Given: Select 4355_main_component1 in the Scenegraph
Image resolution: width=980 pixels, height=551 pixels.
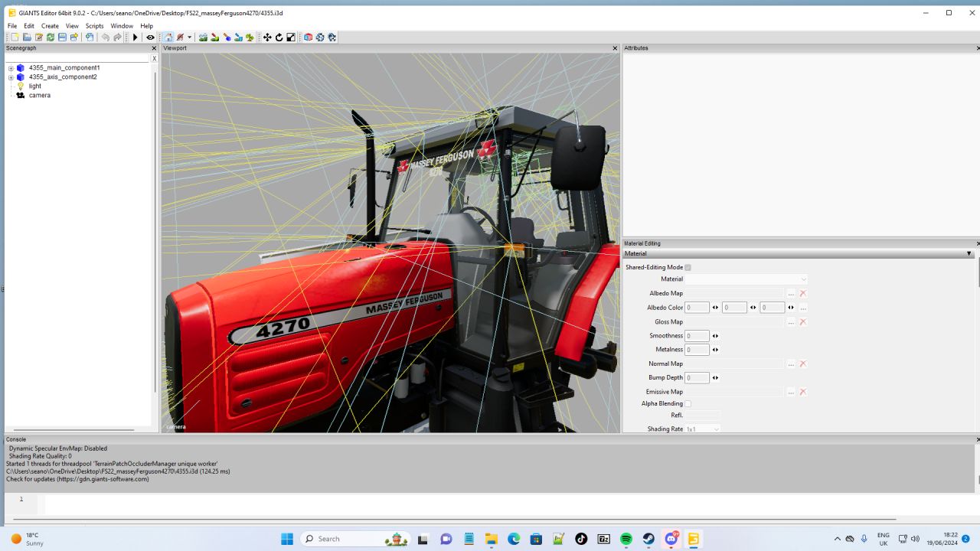Looking at the screenshot, I should click(x=64, y=68).
